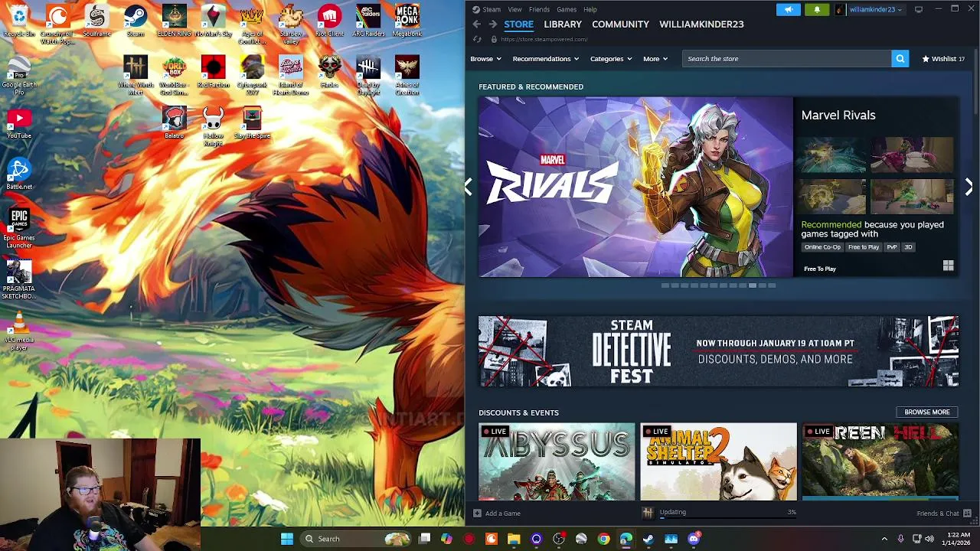This screenshot has height=551, width=980.
Task: Click the Free to Play tag
Action: (x=863, y=247)
